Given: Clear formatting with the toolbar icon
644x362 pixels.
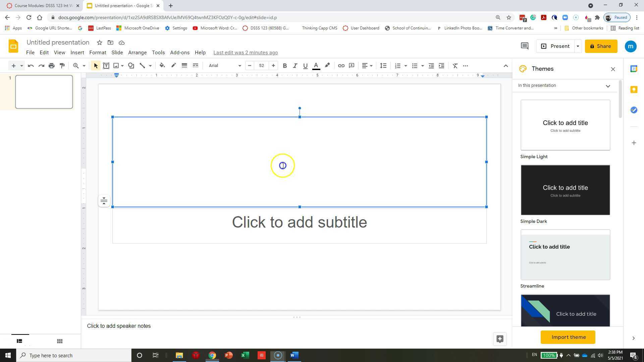Looking at the screenshot, I should [455, 65].
